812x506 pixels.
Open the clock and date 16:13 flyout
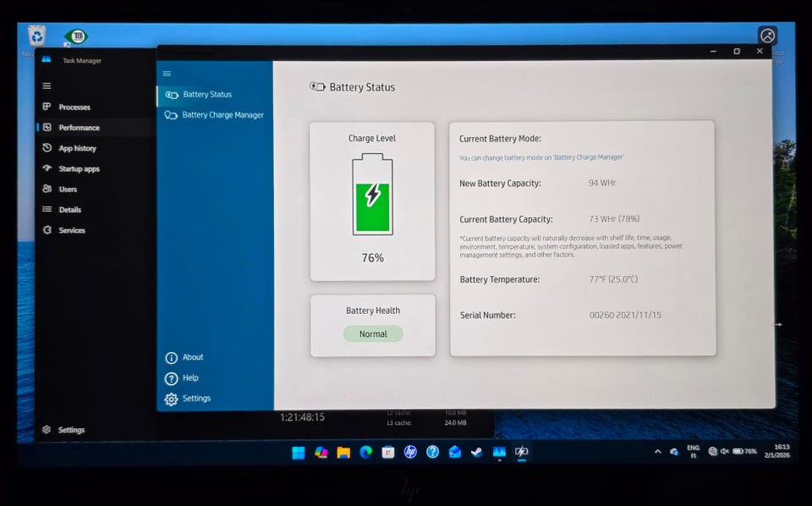777,451
